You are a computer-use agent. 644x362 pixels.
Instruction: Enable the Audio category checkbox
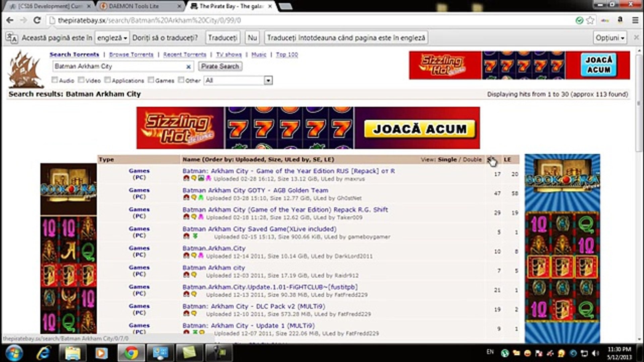(54, 80)
